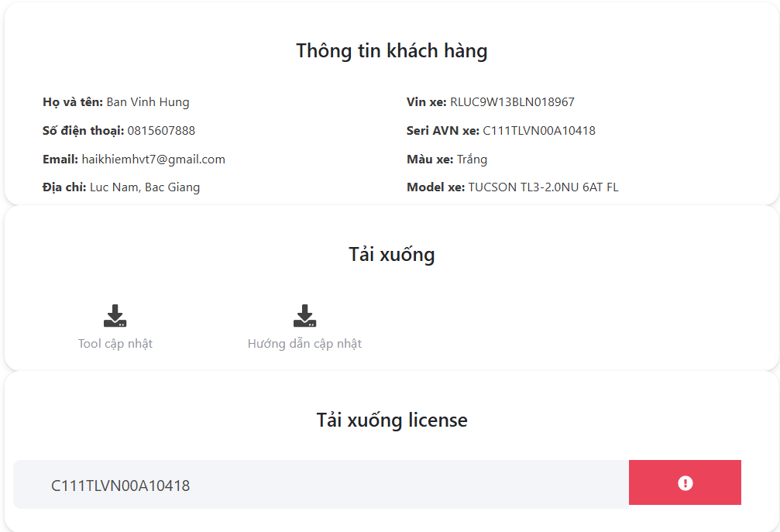
Task: Click the phone number 0815607888
Action: tap(161, 131)
